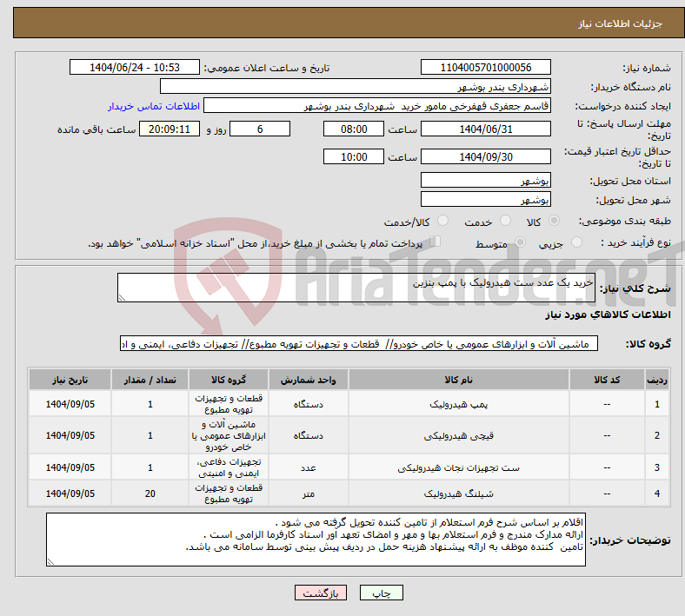Click the واحد شمارش column header
The image size is (685, 616).
309,380
